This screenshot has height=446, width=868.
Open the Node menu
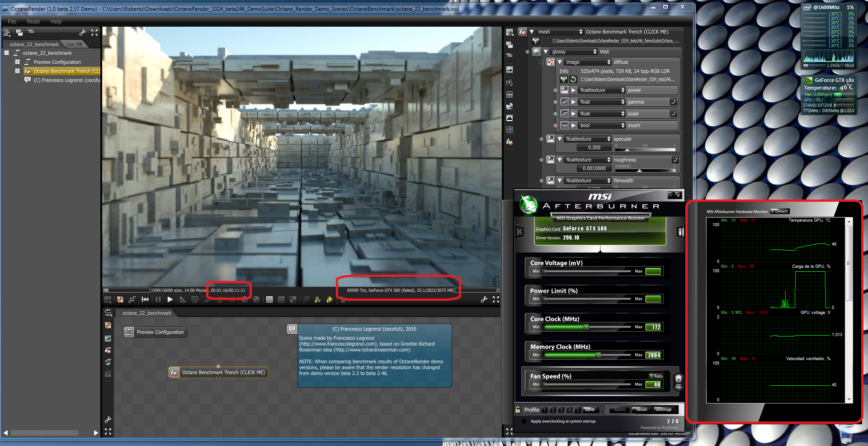click(33, 22)
